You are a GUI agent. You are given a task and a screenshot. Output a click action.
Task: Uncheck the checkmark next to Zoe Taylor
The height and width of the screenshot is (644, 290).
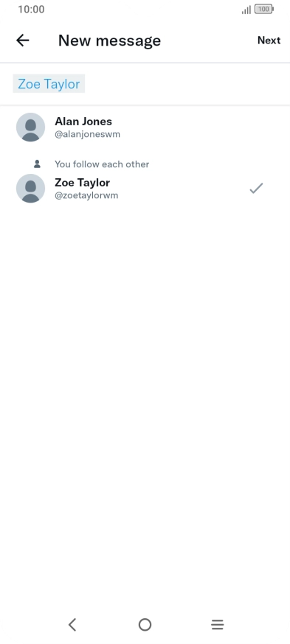(256, 189)
